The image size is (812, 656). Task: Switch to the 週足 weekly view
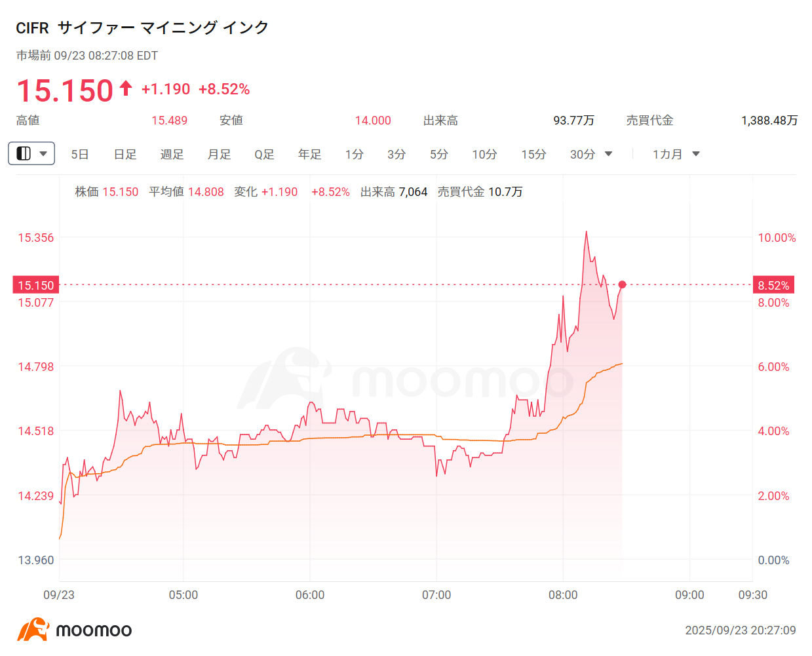(x=172, y=154)
